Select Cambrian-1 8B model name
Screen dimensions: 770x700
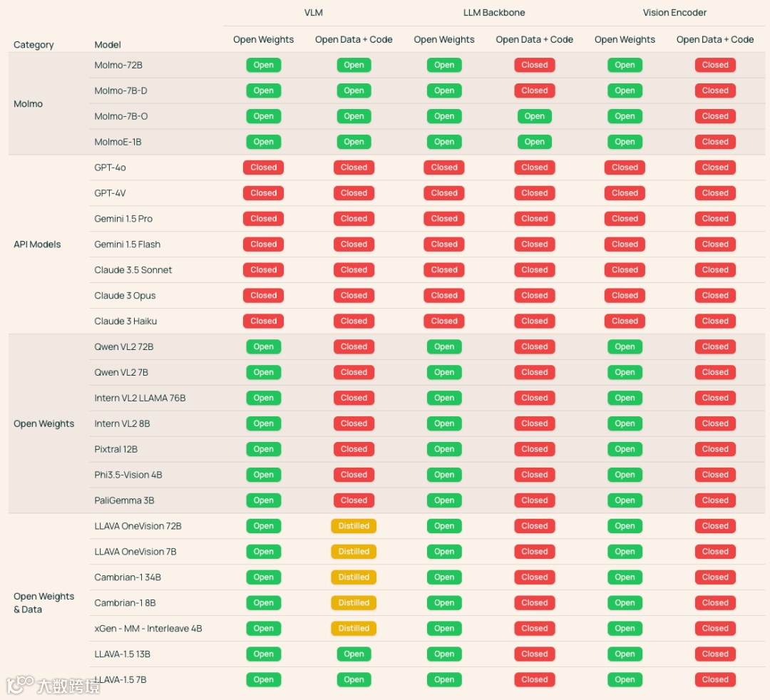point(125,602)
